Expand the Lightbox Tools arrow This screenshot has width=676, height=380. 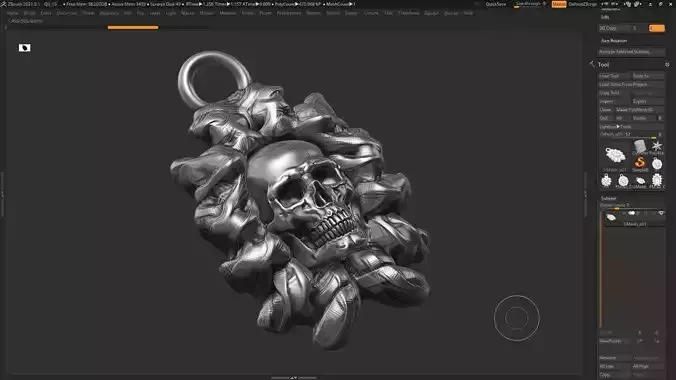tap(618, 127)
